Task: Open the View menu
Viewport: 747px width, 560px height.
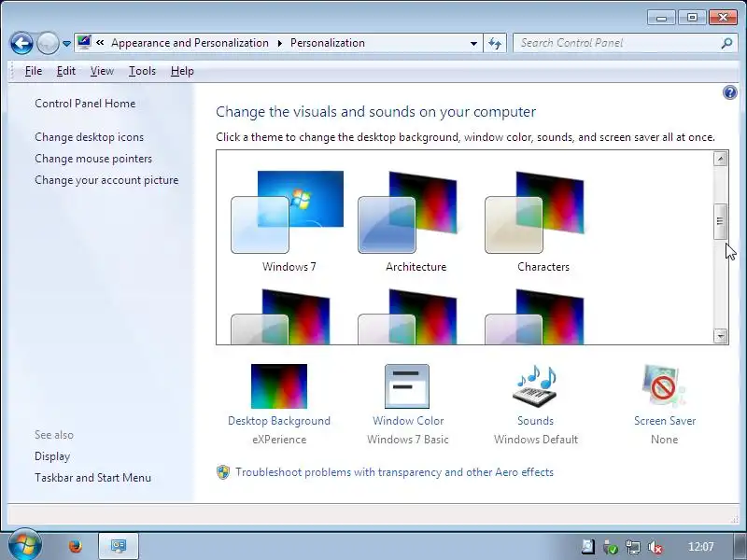Action: [102, 71]
